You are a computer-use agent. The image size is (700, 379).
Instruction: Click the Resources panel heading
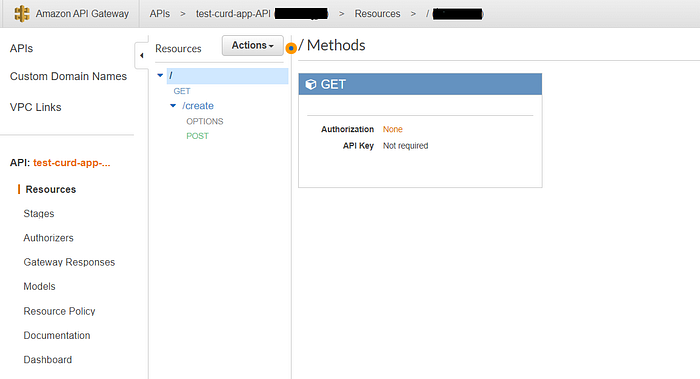point(178,49)
